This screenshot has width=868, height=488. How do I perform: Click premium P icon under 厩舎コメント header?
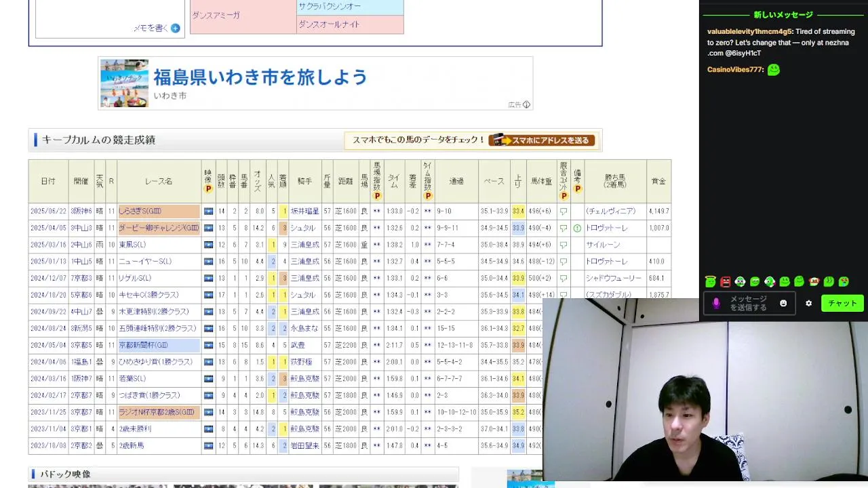click(564, 196)
